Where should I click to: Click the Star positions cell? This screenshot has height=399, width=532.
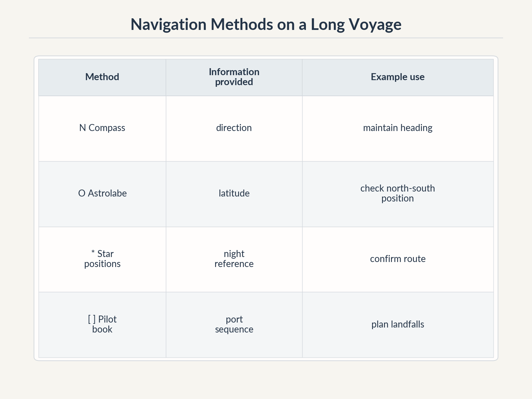click(x=102, y=259)
